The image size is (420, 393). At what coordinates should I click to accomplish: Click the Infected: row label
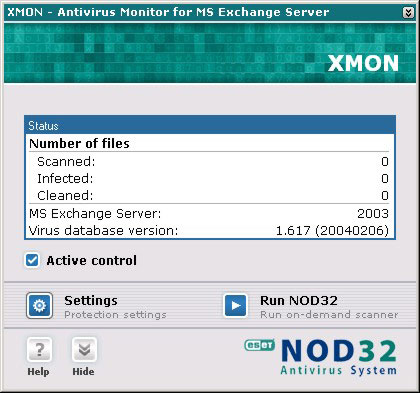click(65, 179)
